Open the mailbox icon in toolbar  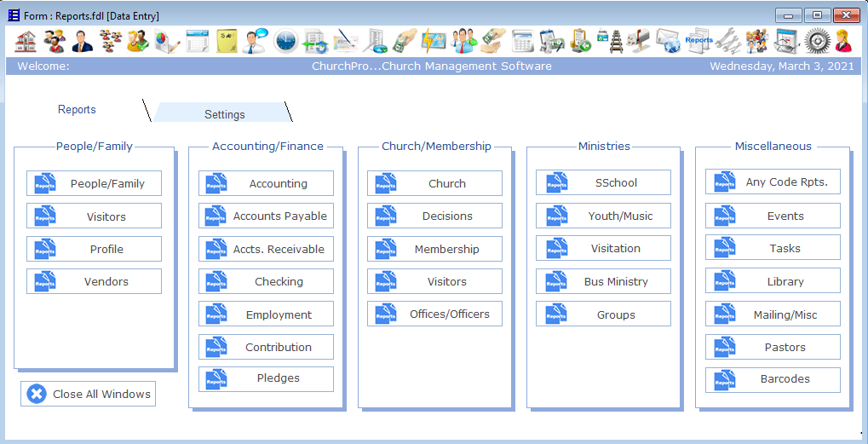pyautogui.click(x=638, y=41)
